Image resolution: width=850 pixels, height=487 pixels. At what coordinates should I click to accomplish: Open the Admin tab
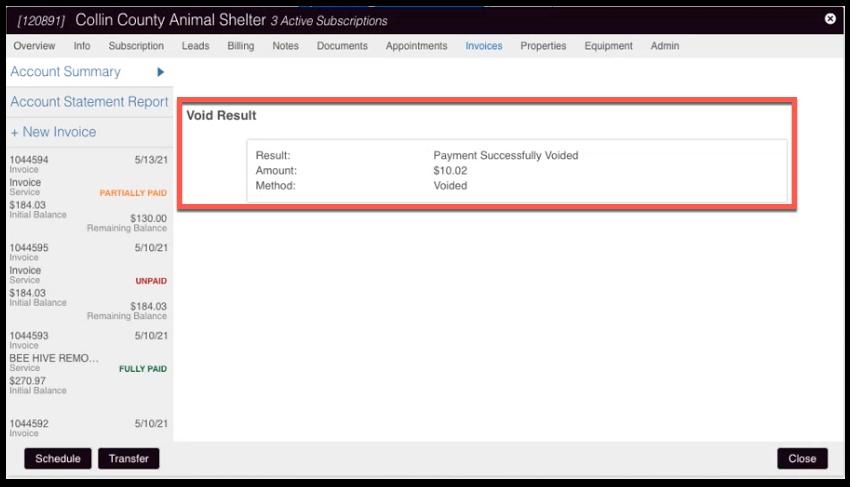tap(665, 46)
